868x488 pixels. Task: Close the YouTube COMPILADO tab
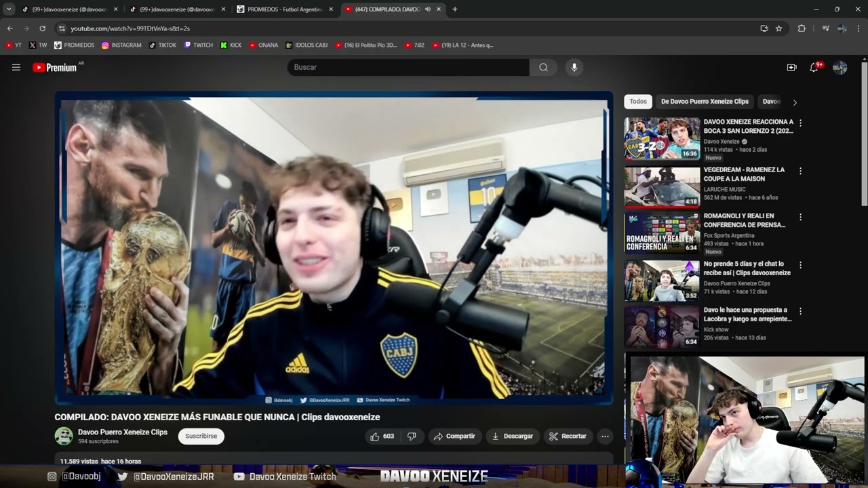point(439,9)
